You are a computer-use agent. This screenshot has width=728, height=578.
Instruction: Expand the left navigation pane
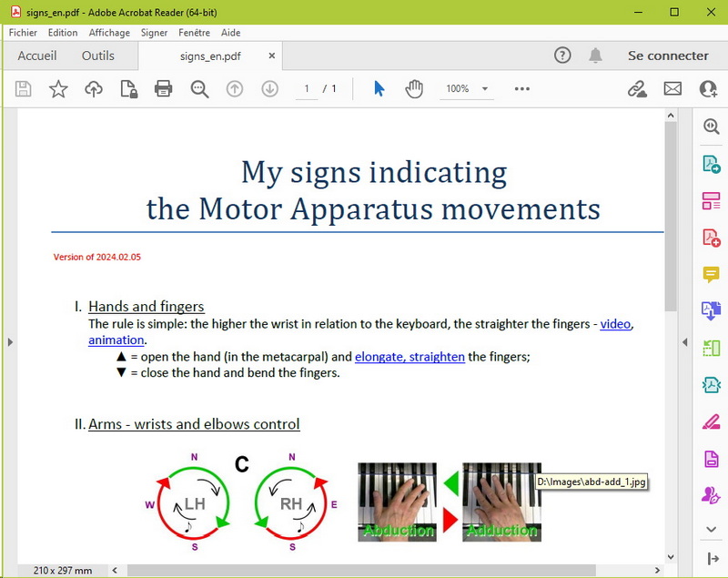click(x=10, y=341)
